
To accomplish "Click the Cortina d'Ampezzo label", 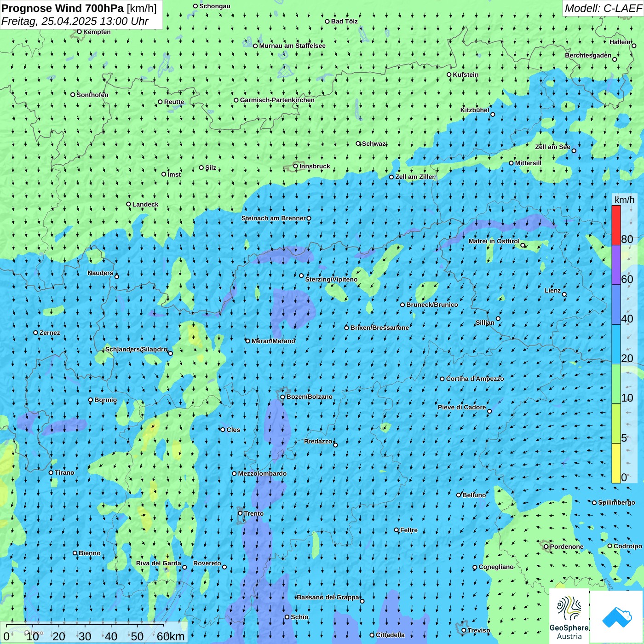I will (475, 379).
